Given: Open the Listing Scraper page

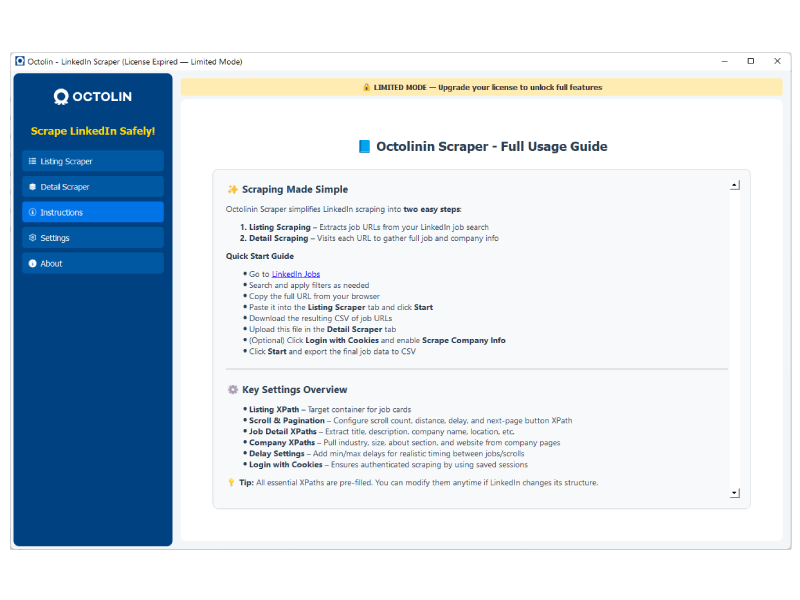Looking at the screenshot, I should 93,161.
